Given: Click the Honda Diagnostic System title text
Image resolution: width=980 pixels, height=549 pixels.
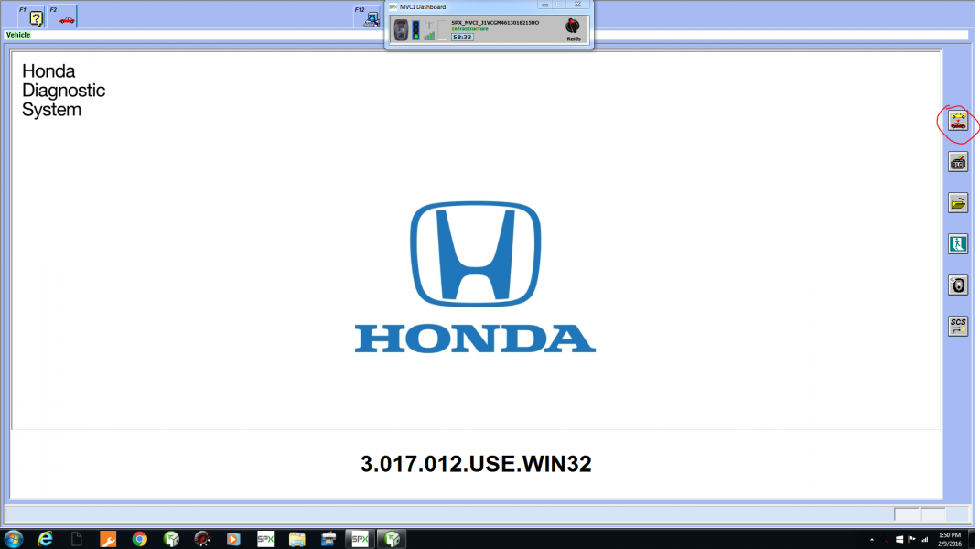Looking at the screenshot, I should [63, 91].
